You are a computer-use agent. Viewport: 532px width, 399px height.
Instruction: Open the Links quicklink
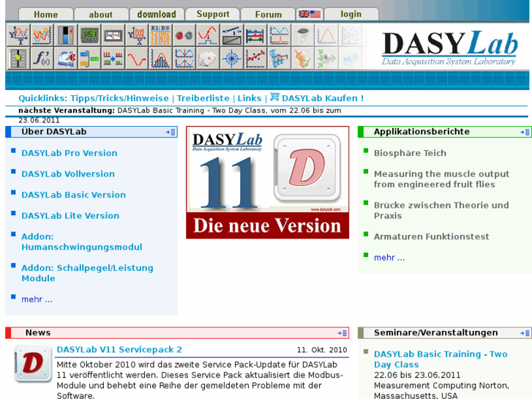(250, 99)
